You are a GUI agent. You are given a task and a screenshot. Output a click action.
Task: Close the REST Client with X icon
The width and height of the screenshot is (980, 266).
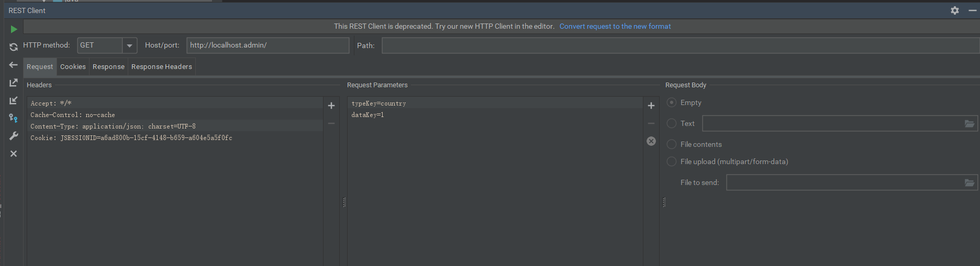[x=14, y=154]
